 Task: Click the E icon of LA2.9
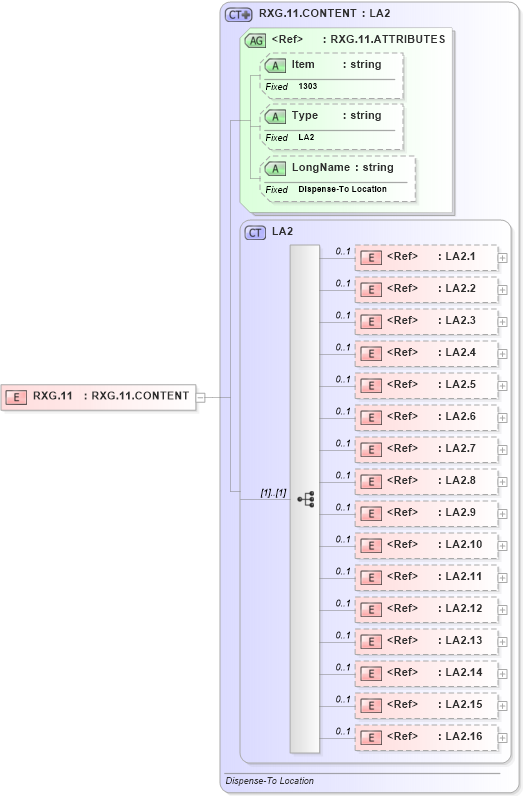[371, 514]
